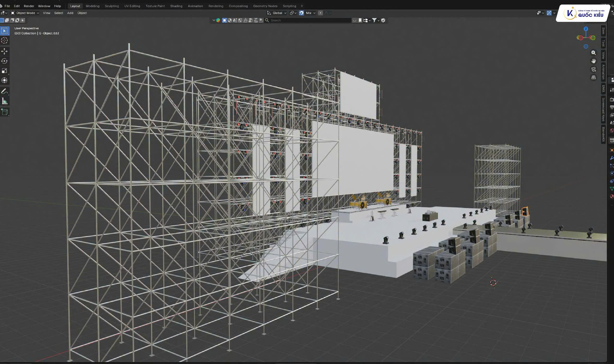Viewport: 614px width, 364px height.
Task: Toggle camera view icon in viewport
Action: click(x=593, y=69)
